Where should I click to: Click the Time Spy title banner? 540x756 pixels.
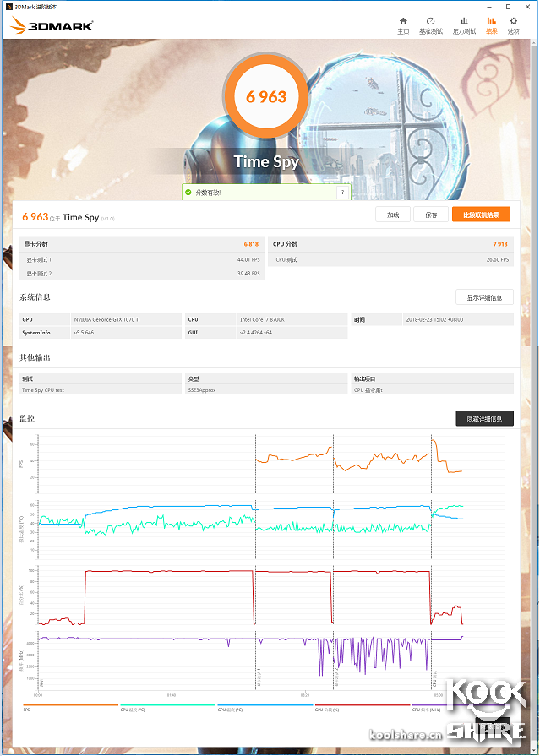coord(266,161)
